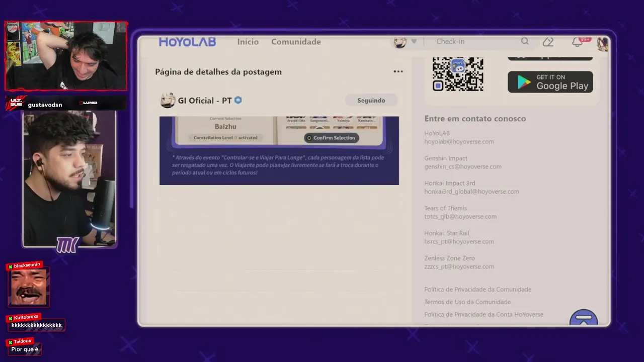This screenshot has width=644, height=362.
Task: Click the Página de detalhes da postagem heading
Action: (x=218, y=72)
